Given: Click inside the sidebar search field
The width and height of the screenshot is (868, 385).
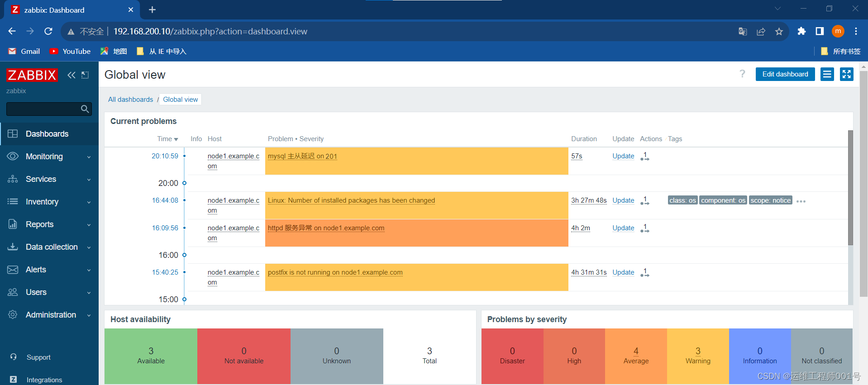Looking at the screenshot, I should pos(43,109).
